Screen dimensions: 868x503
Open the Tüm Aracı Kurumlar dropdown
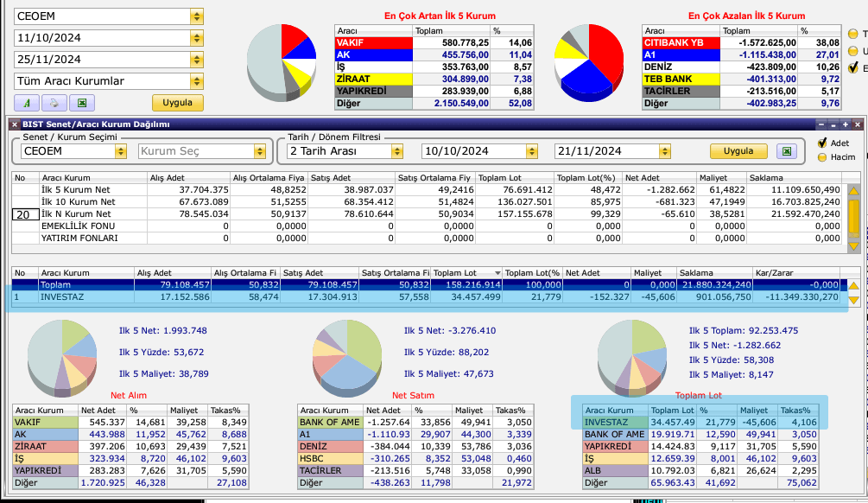click(x=197, y=81)
